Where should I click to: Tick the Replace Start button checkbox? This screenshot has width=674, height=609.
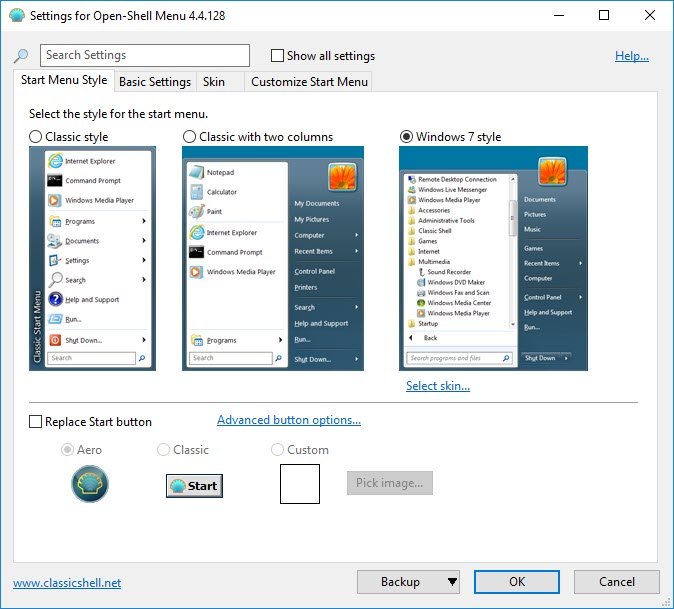pos(35,422)
